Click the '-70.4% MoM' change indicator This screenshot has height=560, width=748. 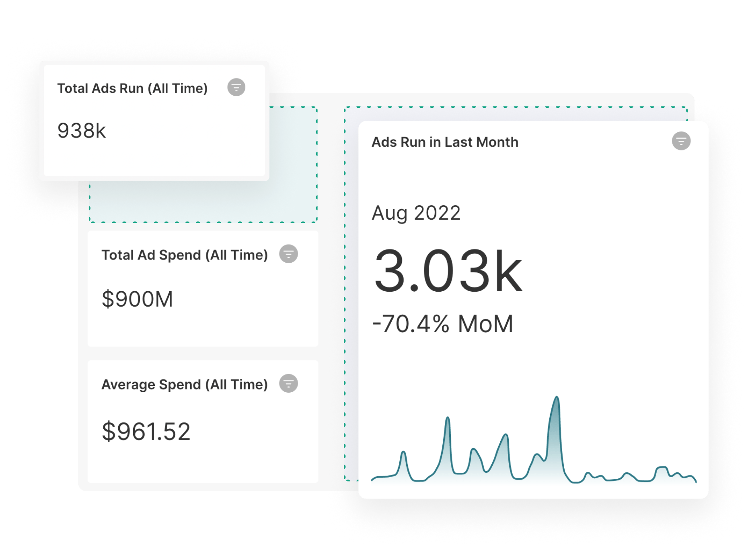pos(443,324)
